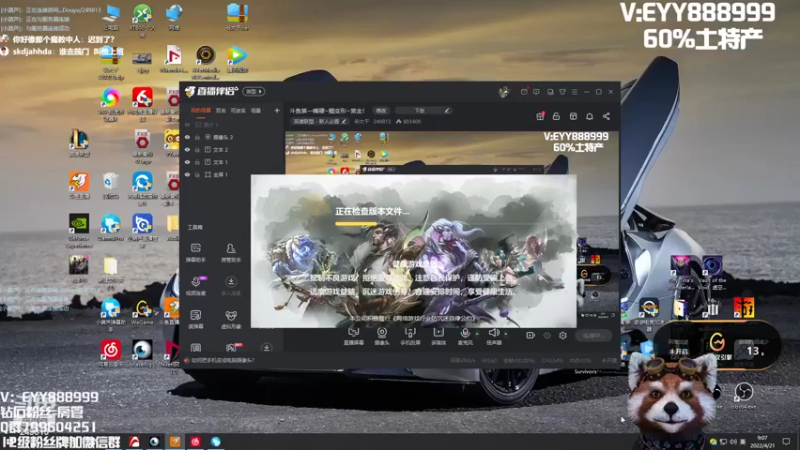
Task: Toggle lock on 文本 1 layer
Action: click(197, 162)
